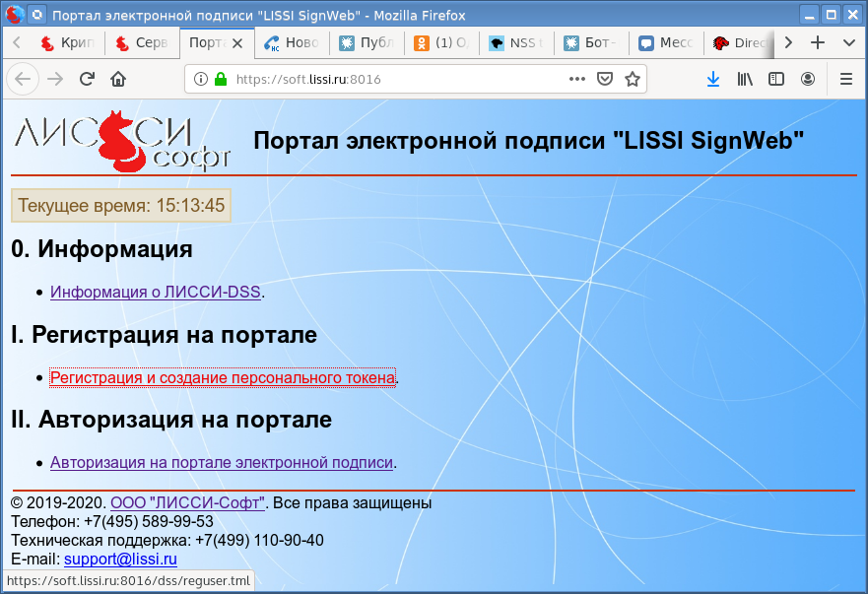Open the Информация о ЛИССИ-DSS link
Viewport: 868px width, 594px height.
(156, 292)
